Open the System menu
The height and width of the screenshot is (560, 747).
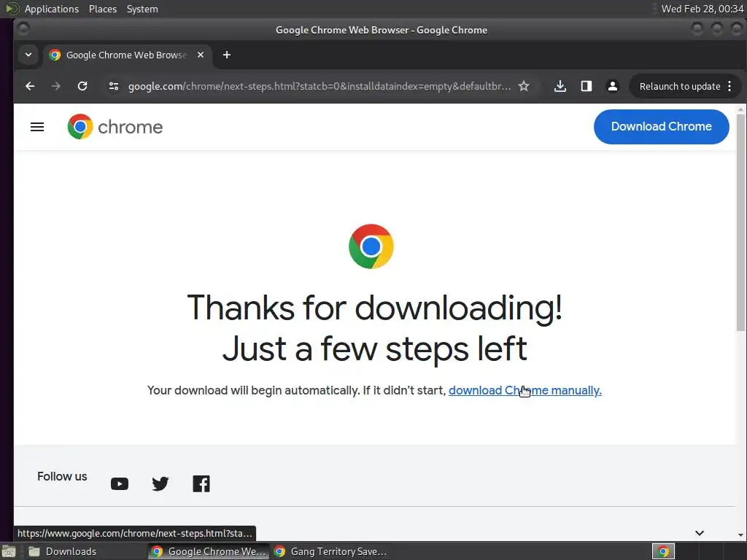(x=142, y=9)
